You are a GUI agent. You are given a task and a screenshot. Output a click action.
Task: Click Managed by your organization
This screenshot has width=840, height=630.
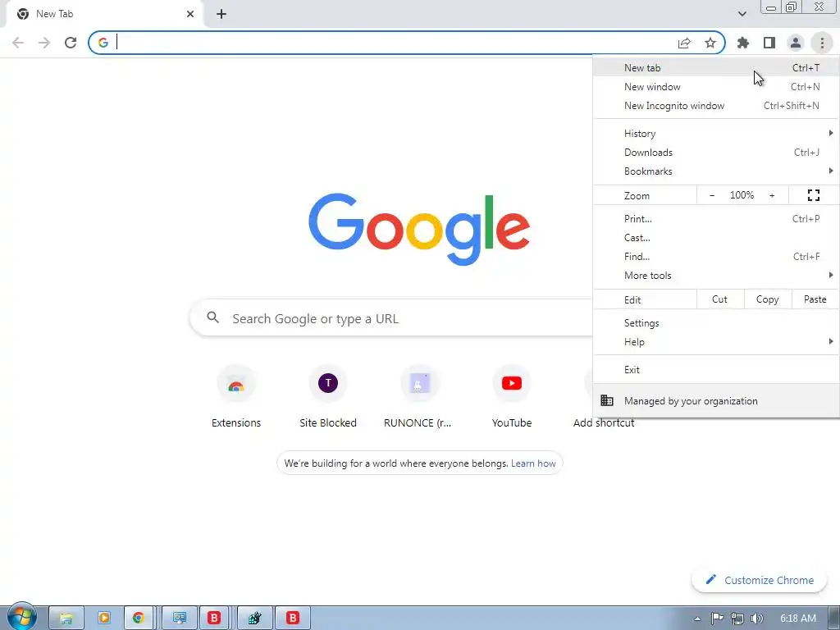[715, 400]
